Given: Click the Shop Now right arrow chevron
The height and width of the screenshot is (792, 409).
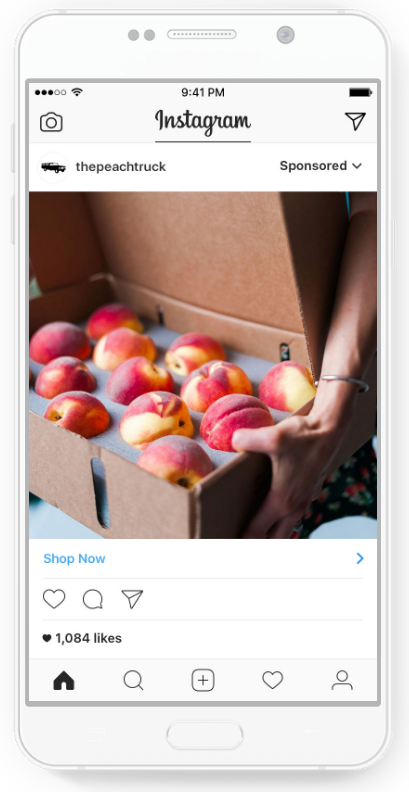Looking at the screenshot, I should click(x=360, y=558).
